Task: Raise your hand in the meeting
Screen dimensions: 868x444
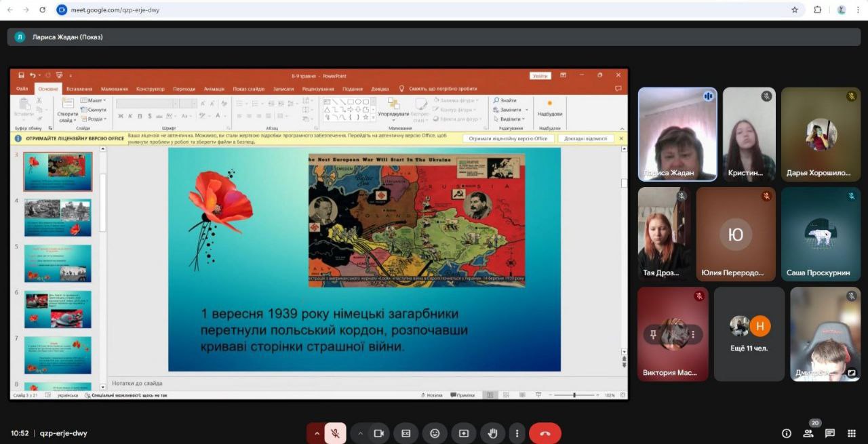Action: click(492, 433)
